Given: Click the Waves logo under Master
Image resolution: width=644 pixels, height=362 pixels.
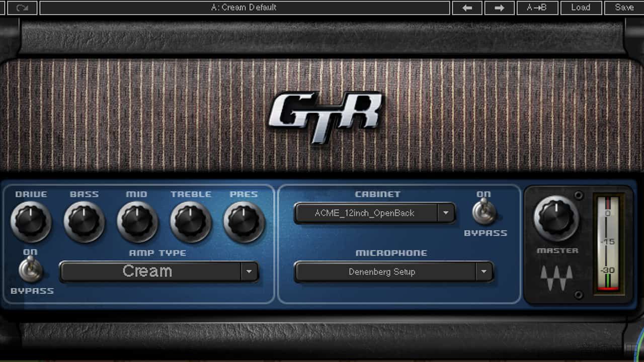Looking at the screenshot, I should point(556,278).
